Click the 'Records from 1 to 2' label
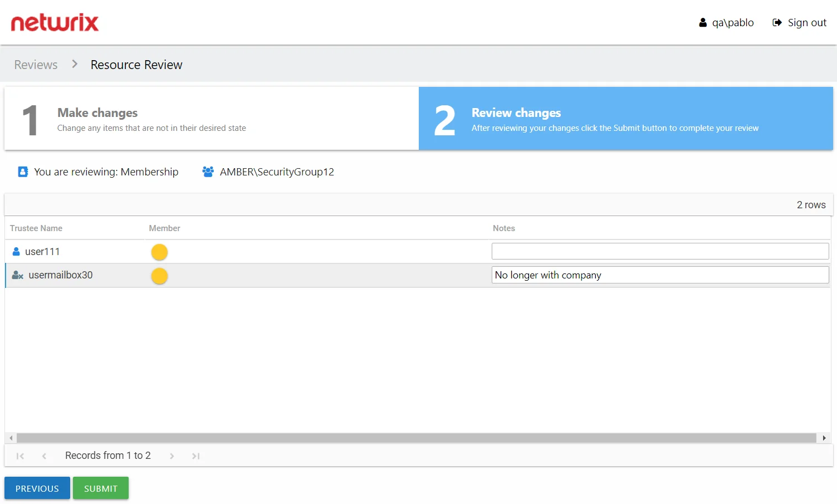This screenshot has height=504, width=837. (x=108, y=456)
